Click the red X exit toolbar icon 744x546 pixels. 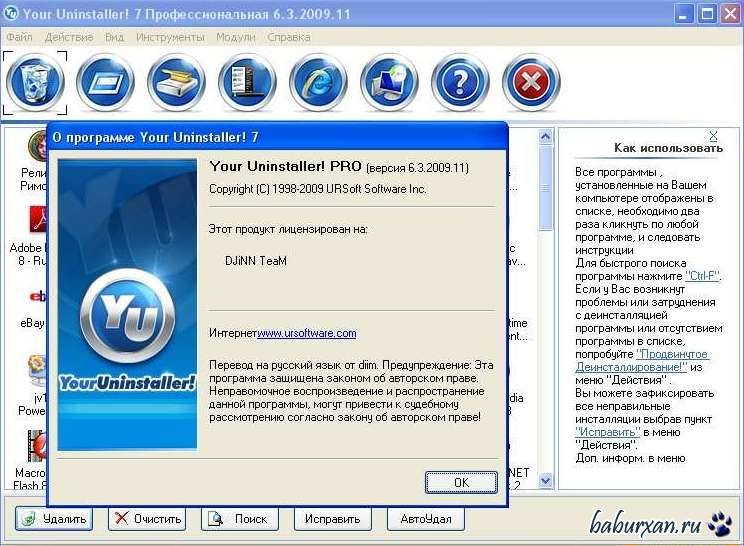click(531, 83)
